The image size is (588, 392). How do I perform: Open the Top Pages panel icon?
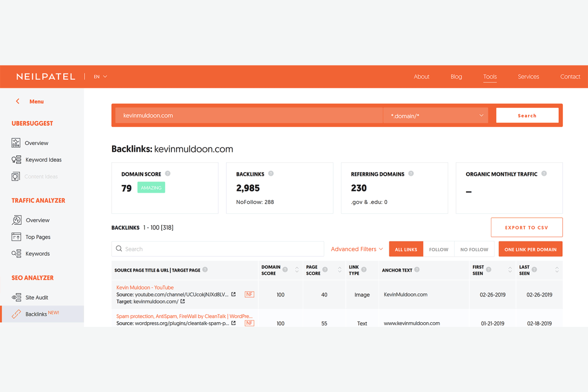[16, 237]
